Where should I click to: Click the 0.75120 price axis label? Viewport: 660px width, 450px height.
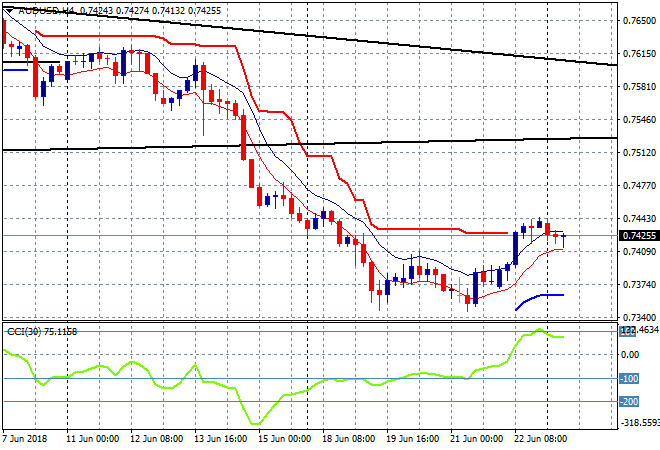pyautogui.click(x=639, y=152)
